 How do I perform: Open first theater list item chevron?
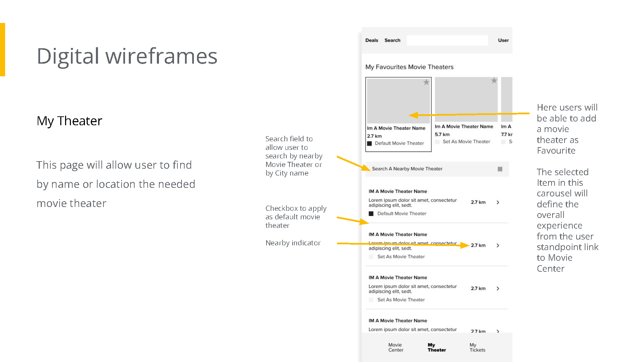498,202
